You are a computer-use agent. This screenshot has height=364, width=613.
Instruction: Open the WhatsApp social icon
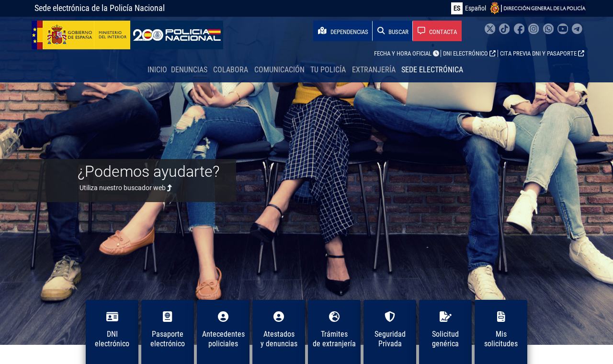[x=548, y=29]
